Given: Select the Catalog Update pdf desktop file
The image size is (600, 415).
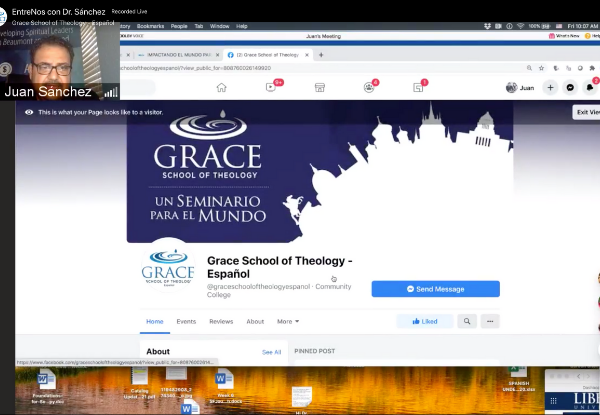Looking at the screenshot, I should pyautogui.click(x=139, y=383).
